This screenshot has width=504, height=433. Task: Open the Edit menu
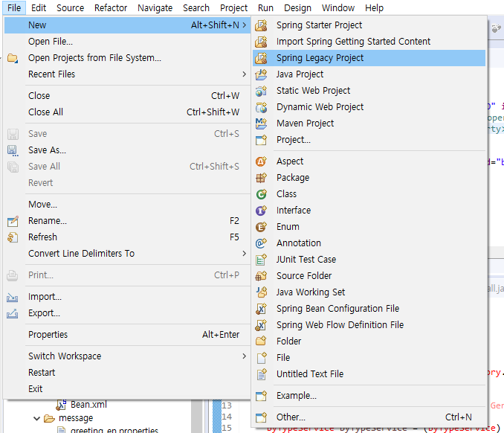coord(39,7)
